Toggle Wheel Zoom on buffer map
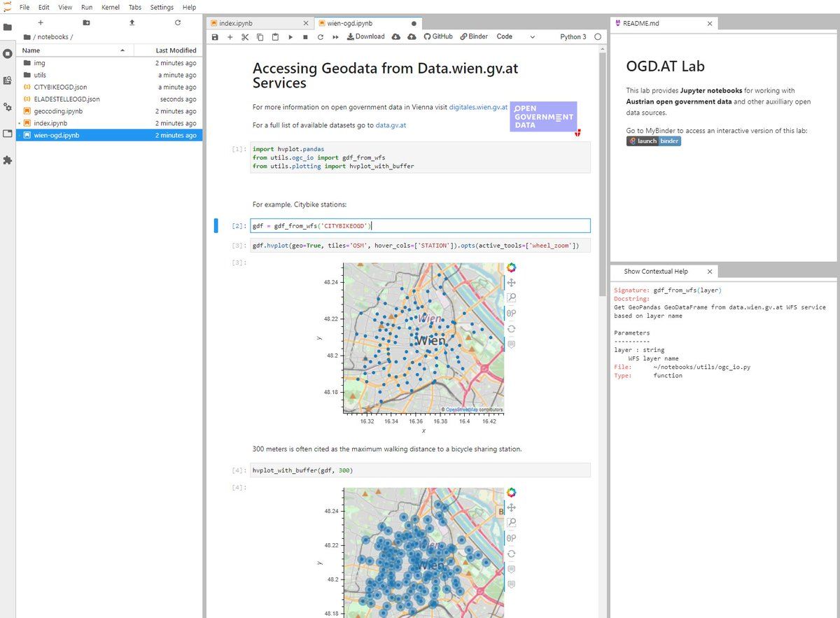This screenshot has width=840, height=618. point(512,538)
